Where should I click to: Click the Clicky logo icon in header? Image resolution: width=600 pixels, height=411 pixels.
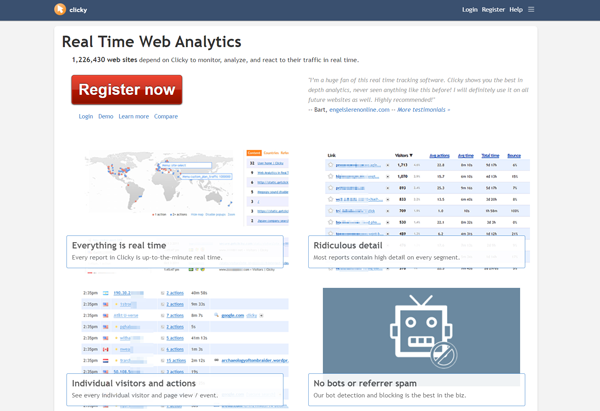[x=60, y=9]
